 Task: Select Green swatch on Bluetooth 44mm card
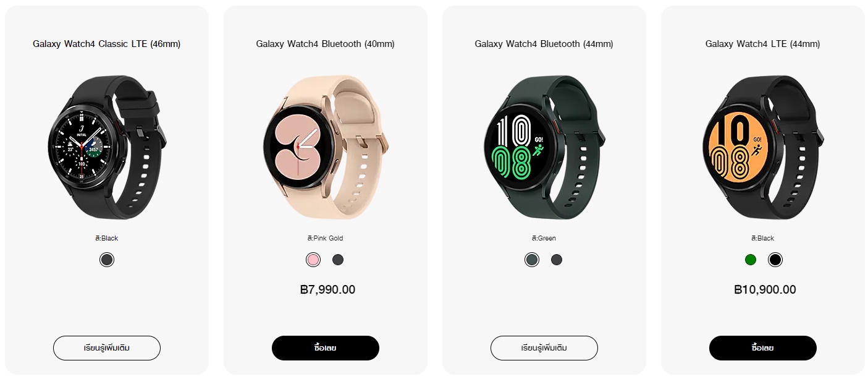pos(532,260)
